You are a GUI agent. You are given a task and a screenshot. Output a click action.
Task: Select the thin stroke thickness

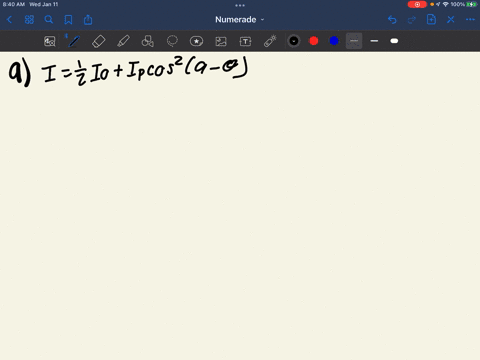tap(354, 41)
